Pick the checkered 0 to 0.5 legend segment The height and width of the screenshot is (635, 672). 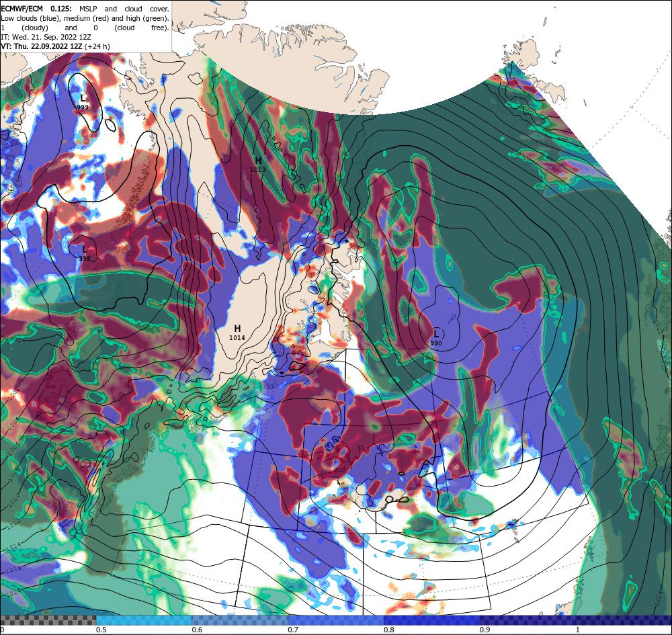click(x=48, y=620)
